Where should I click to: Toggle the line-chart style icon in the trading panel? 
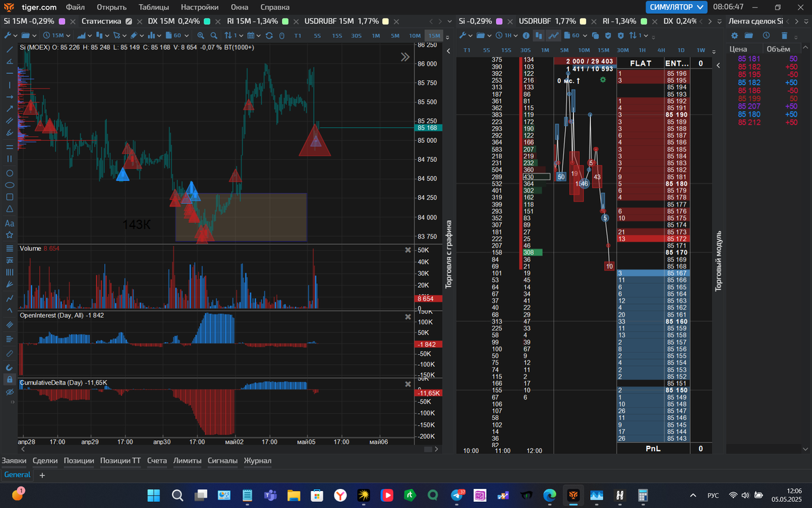point(554,35)
